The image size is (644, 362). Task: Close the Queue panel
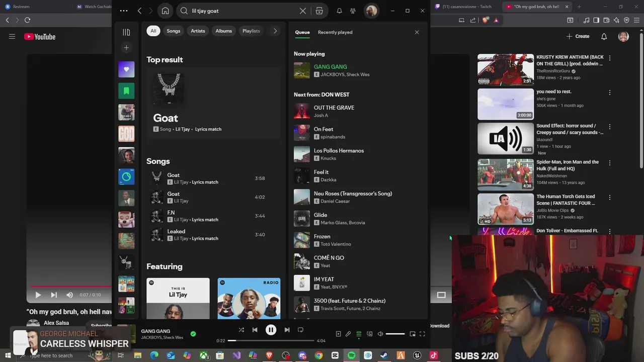[417, 32]
